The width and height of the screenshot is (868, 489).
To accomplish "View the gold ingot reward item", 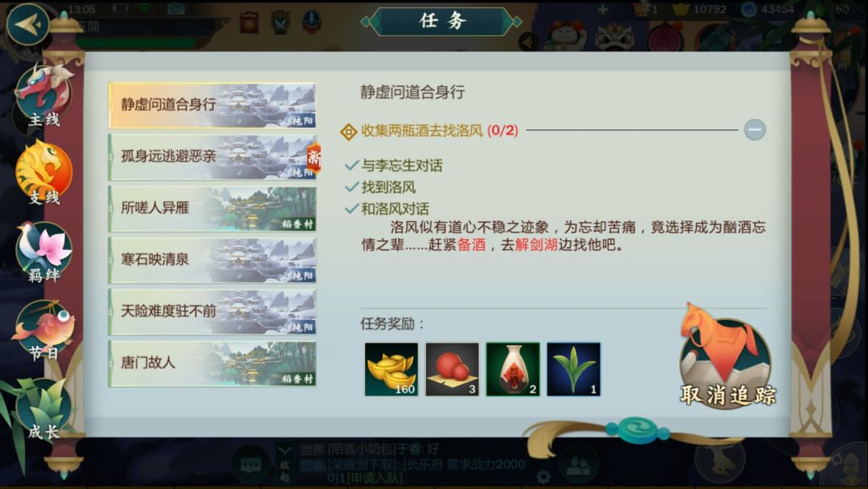I will 391,369.
